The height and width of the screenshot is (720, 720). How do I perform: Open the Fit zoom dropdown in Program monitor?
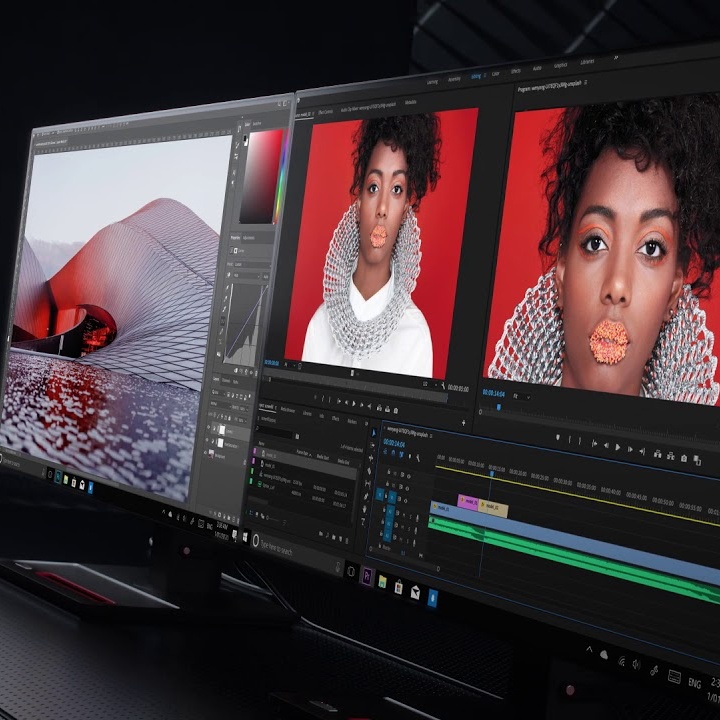point(521,396)
